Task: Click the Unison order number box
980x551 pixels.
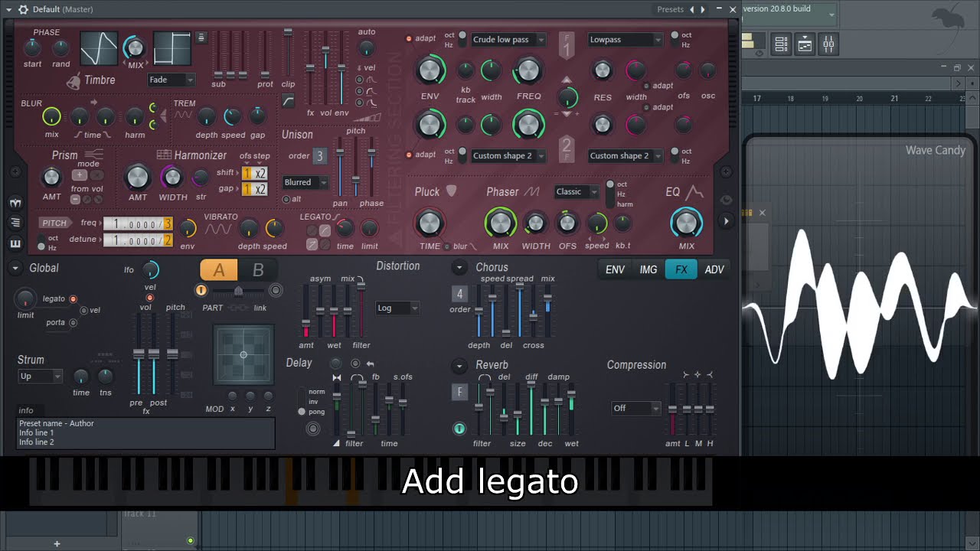Action: [320, 156]
